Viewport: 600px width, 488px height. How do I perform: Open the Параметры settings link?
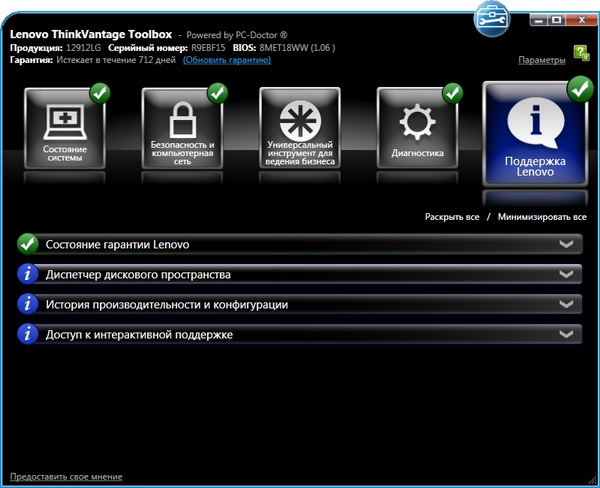(x=542, y=60)
